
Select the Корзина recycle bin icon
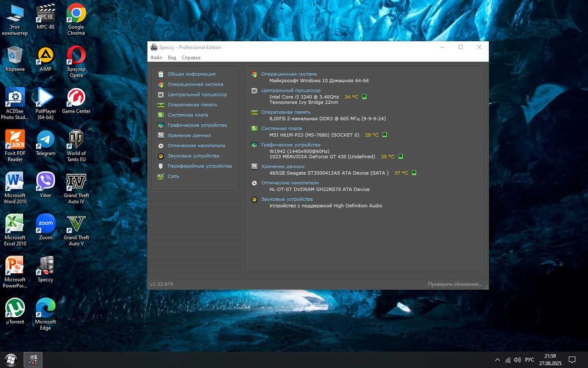(x=15, y=58)
